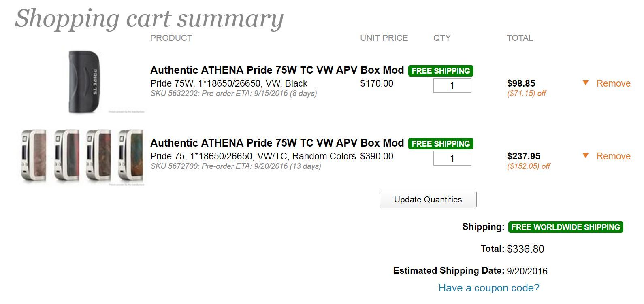Image resolution: width=644 pixels, height=304 pixels.
Task: Remove the black Pride 75W from cart
Action: [x=613, y=83]
